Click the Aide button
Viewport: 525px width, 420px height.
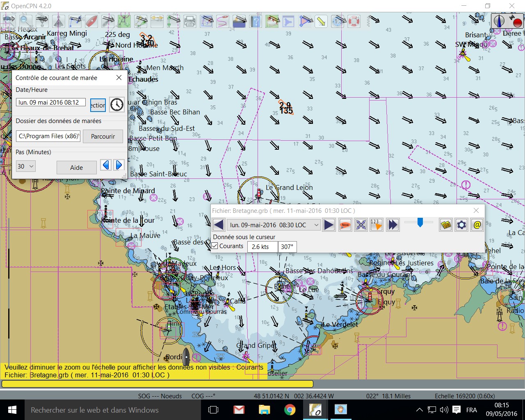(76, 167)
